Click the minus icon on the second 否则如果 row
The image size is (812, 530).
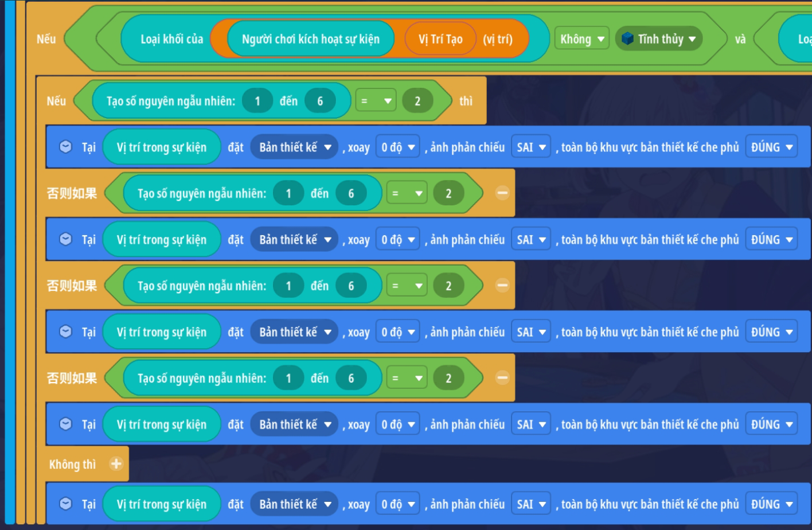502,286
